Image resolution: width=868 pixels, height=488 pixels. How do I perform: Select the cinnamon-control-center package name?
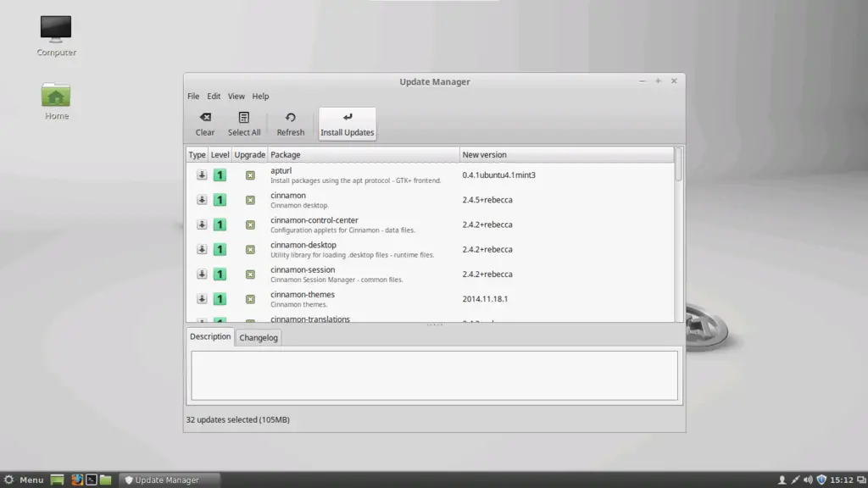tap(314, 220)
